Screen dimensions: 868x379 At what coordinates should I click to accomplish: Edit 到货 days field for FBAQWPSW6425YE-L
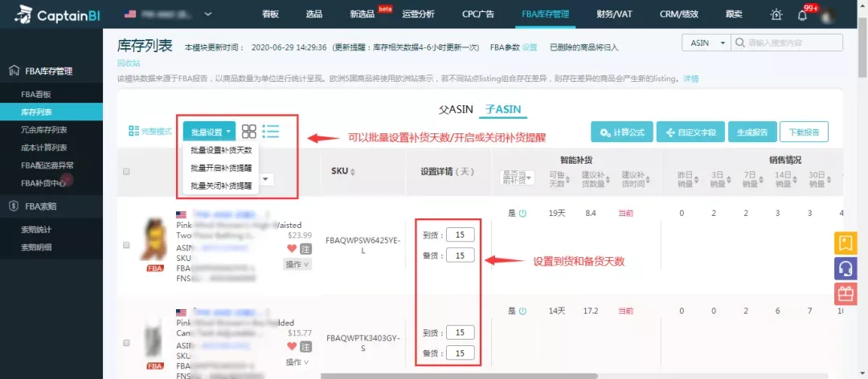click(461, 234)
